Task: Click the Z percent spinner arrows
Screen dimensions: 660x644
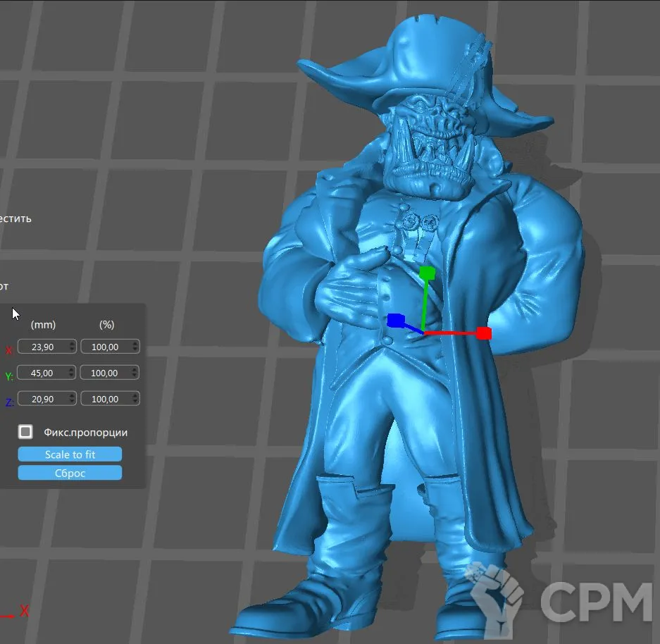Action: click(x=135, y=399)
